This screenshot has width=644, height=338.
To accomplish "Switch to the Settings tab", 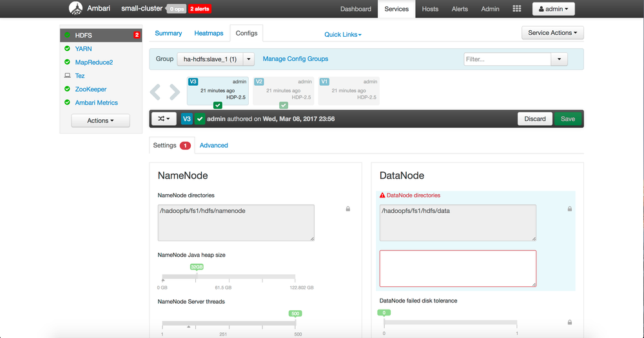I will click(171, 145).
